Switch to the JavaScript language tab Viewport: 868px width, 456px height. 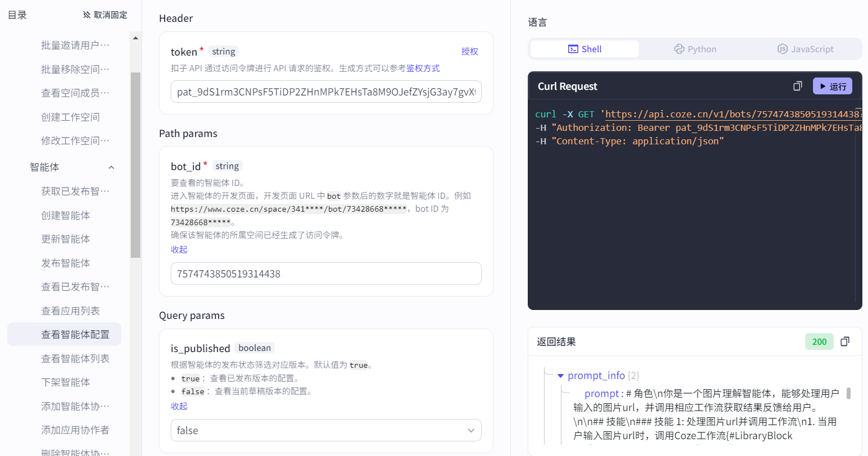pyautogui.click(x=805, y=49)
